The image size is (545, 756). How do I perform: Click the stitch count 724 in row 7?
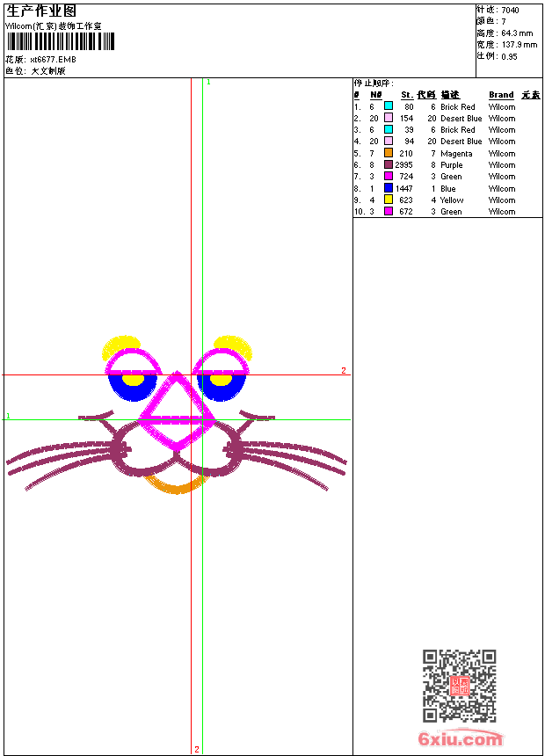click(x=406, y=177)
